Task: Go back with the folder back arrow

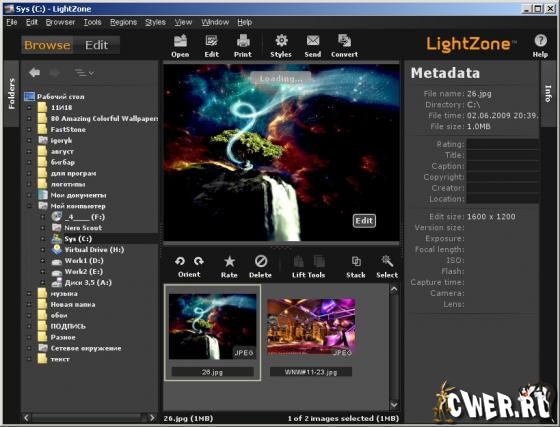Action: [x=34, y=73]
